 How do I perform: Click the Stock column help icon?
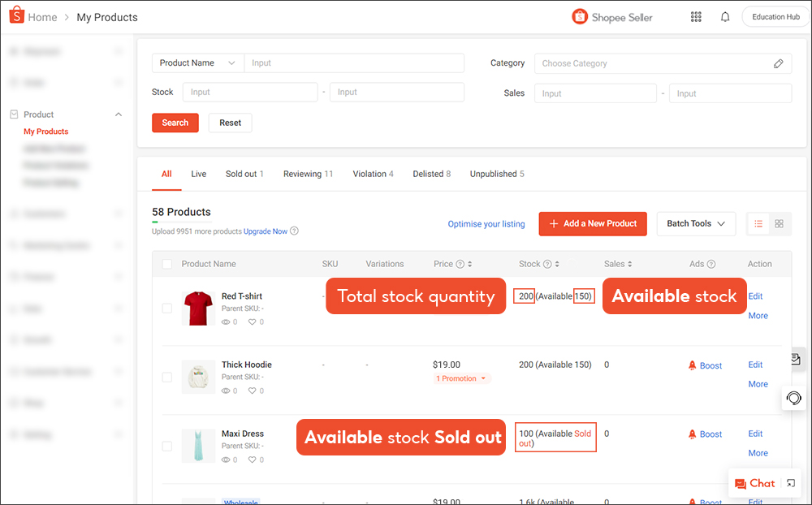pos(547,264)
